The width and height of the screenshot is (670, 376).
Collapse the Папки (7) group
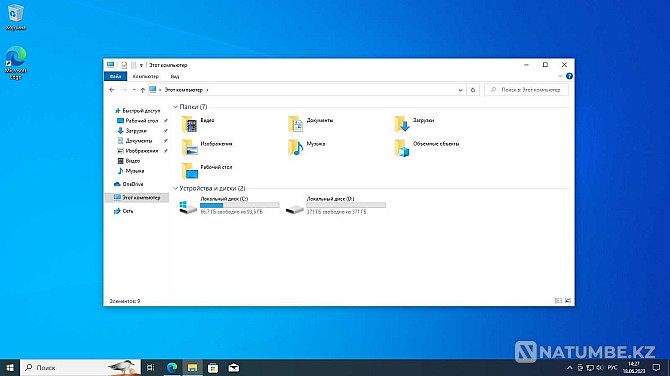click(176, 107)
